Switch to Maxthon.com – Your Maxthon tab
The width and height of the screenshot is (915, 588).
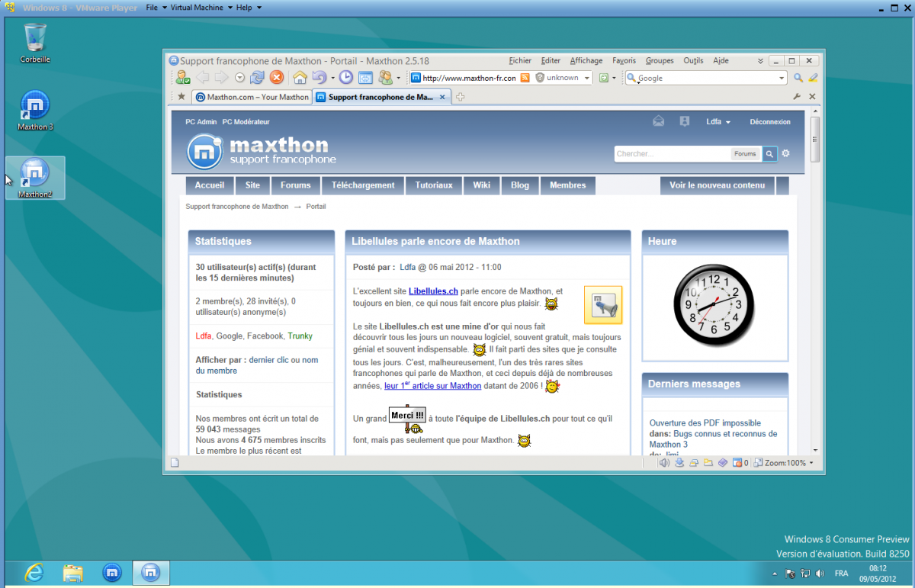coord(251,97)
